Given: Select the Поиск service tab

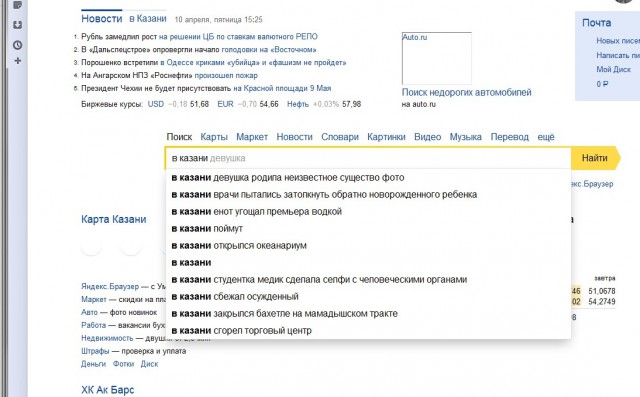Looking at the screenshot, I should pyautogui.click(x=179, y=137).
